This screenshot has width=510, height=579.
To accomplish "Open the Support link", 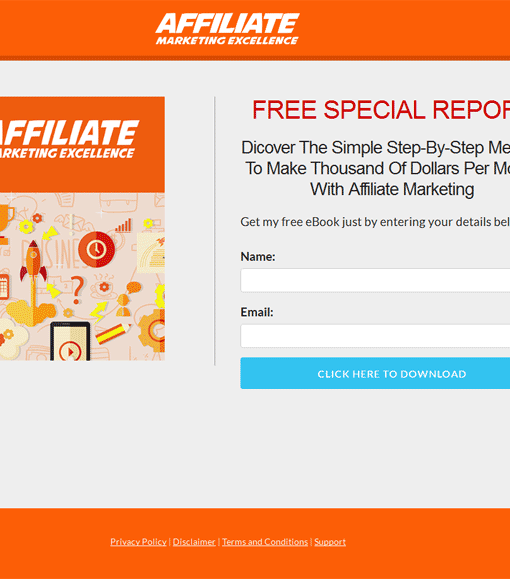I will click(330, 542).
